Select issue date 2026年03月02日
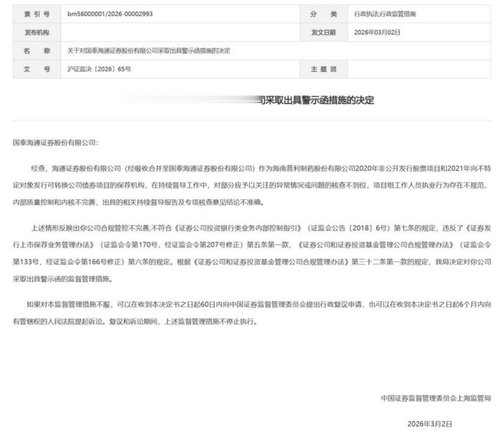The image size is (504, 433). (377, 32)
